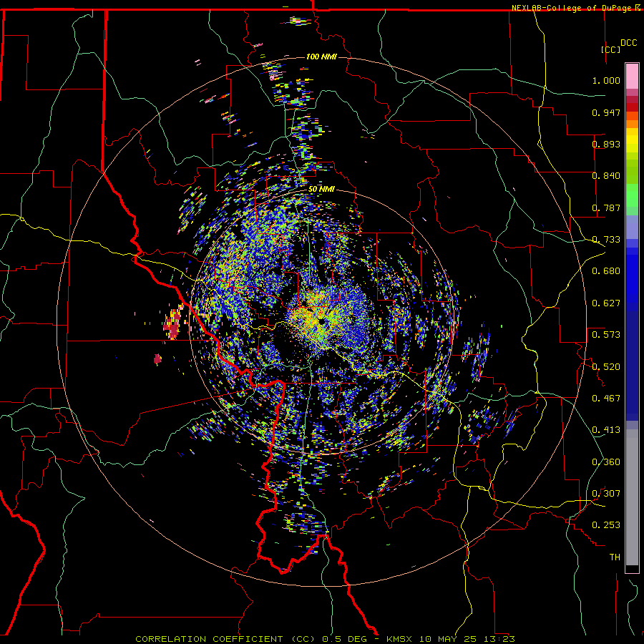
Task: Select the 0.253 scale value
Action: click(x=606, y=525)
